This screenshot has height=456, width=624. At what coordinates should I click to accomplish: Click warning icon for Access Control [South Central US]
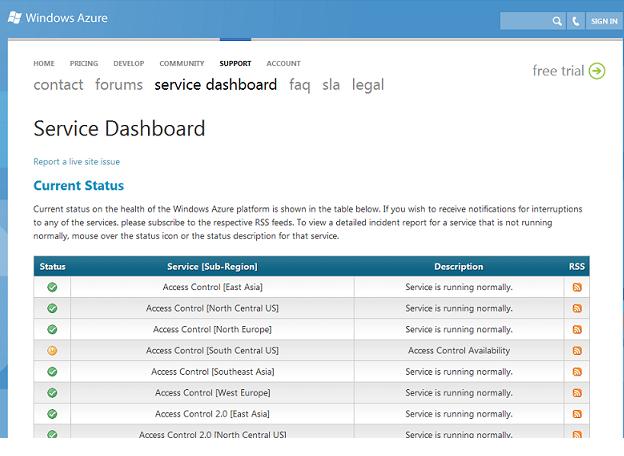(52, 351)
